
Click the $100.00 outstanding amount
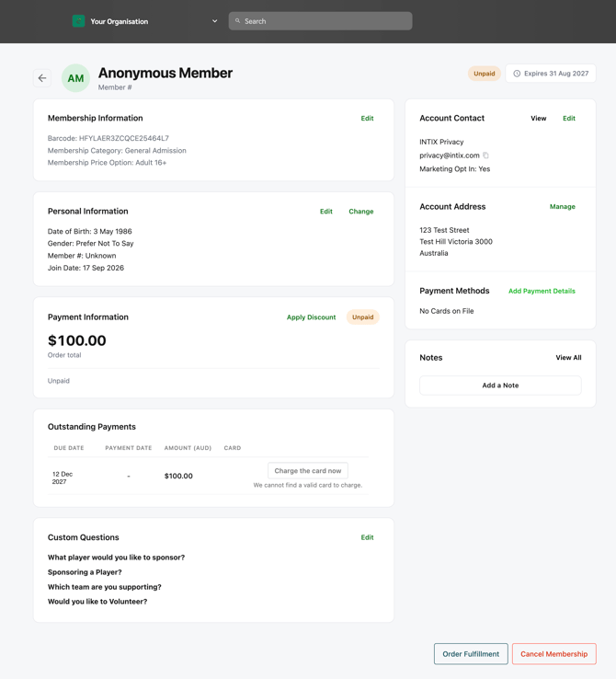point(178,476)
